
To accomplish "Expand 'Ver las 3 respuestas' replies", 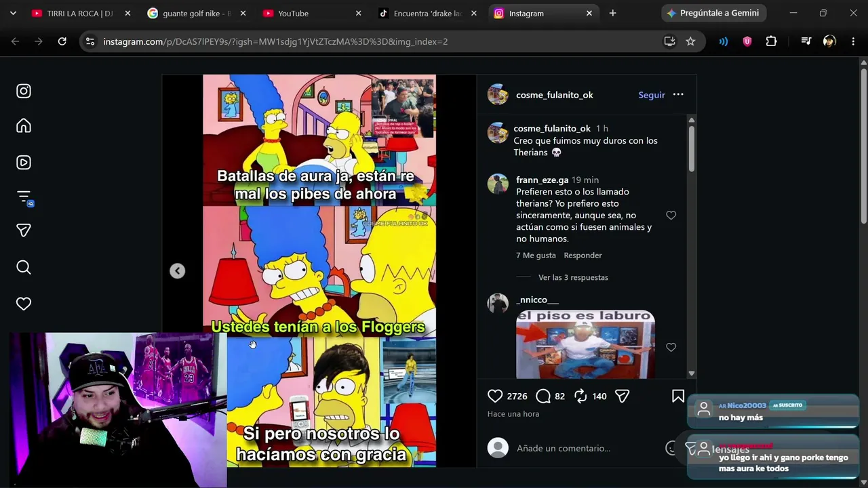I will point(573,277).
